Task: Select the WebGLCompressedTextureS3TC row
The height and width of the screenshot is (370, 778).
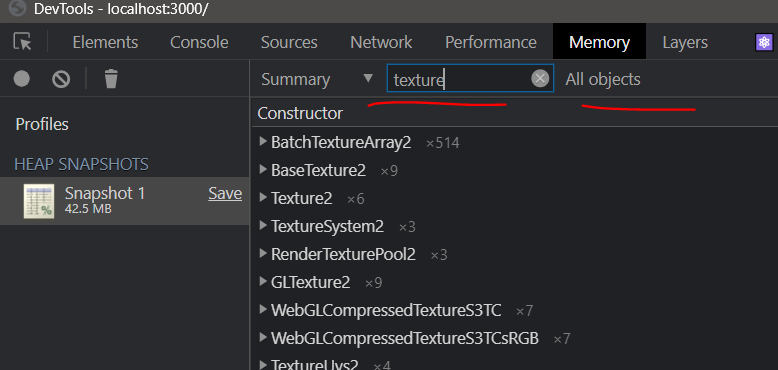Action: point(514,310)
